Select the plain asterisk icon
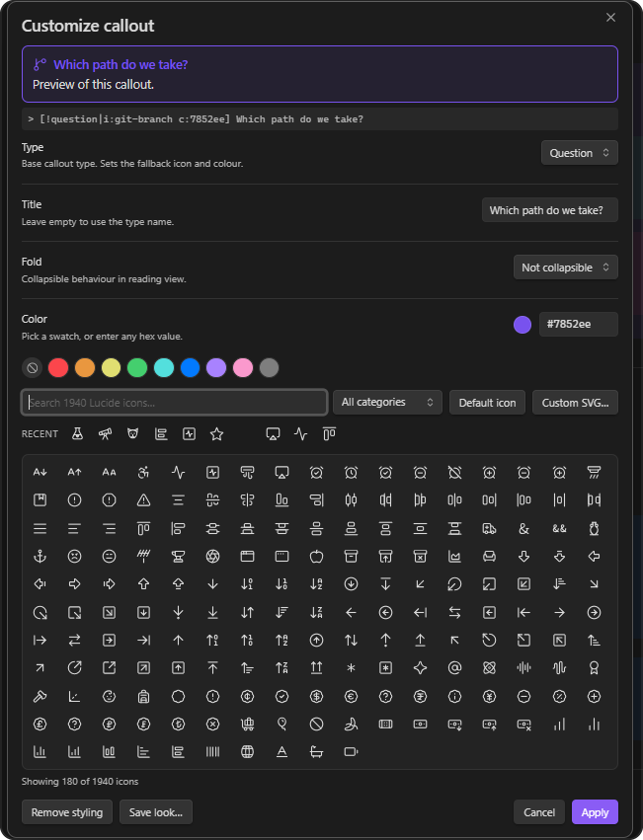 click(351, 668)
